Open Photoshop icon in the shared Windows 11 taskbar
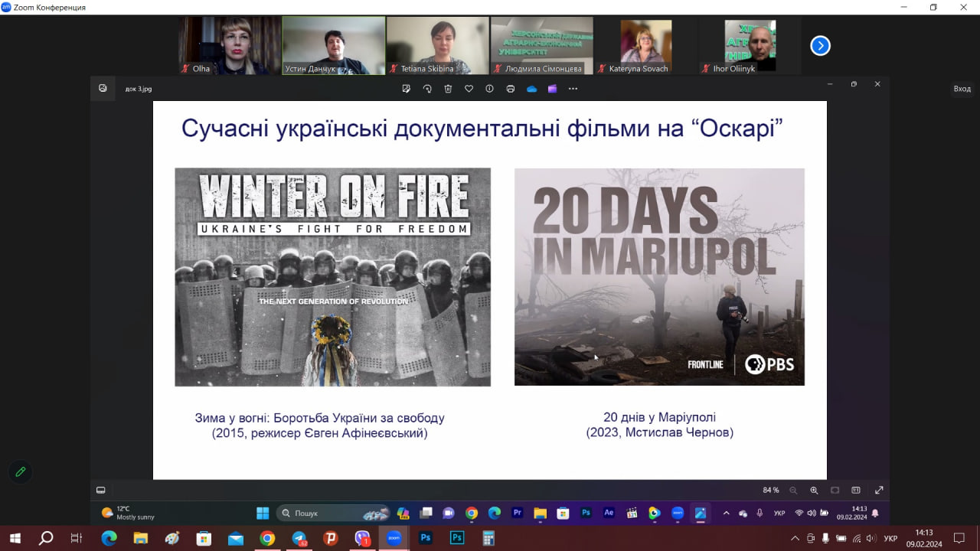Screen dimensions: 980x551 [586, 513]
